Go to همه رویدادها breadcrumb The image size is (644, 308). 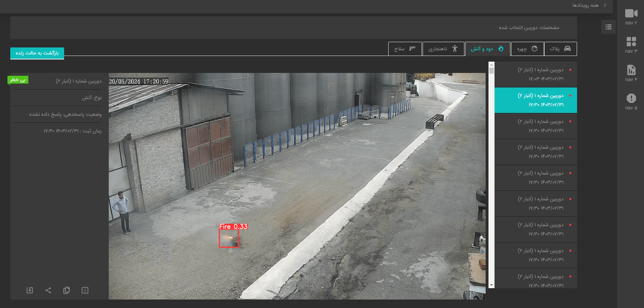click(x=586, y=5)
